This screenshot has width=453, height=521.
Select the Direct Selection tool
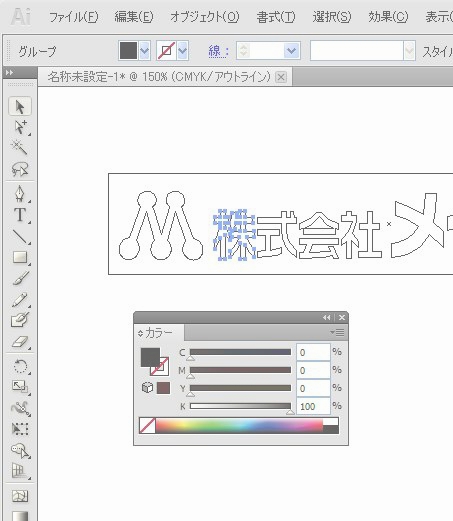[x=20, y=127]
